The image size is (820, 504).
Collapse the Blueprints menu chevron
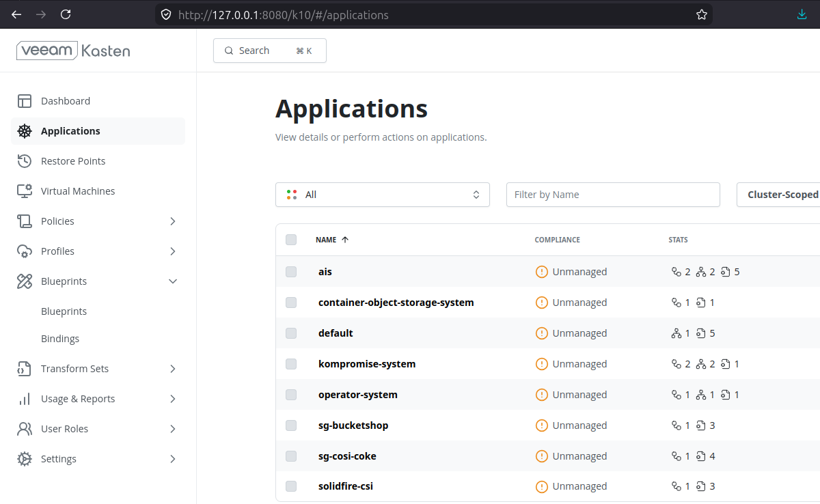pyautogui.click(x=173, y=281)
